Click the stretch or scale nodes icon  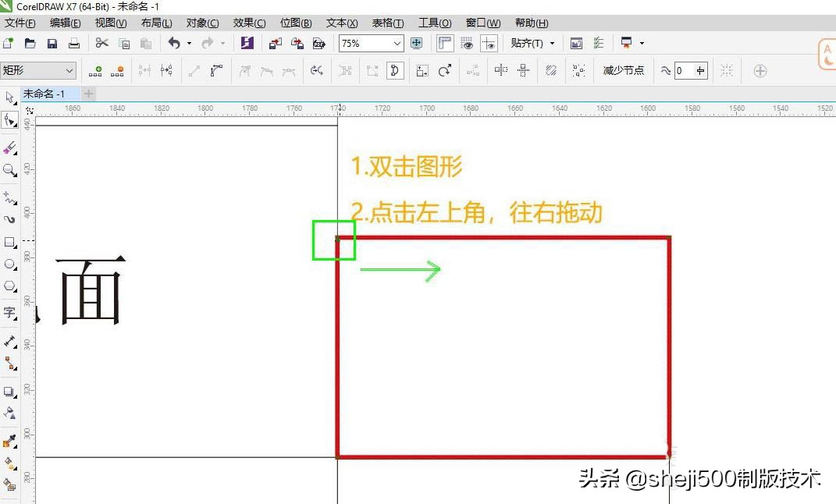pyautogui.click(x=422, y=70)
